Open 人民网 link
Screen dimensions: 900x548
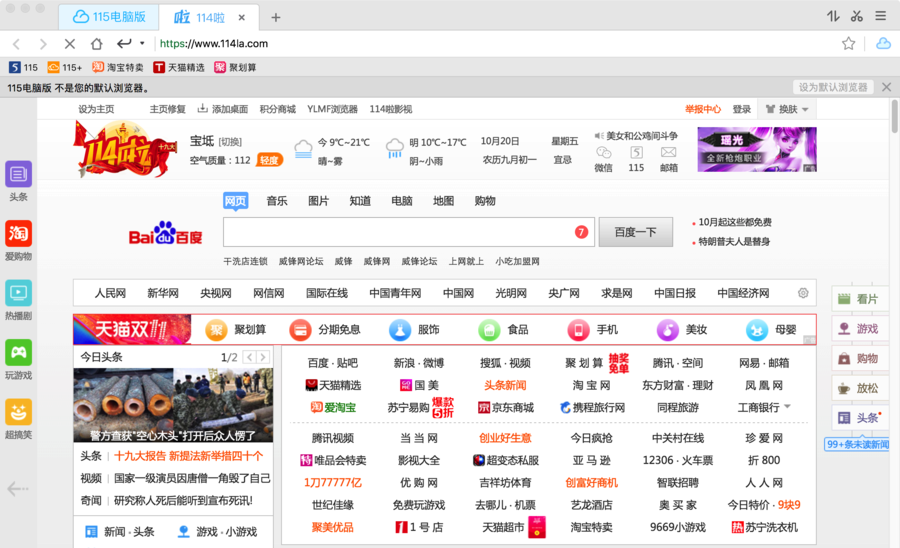tap(110, 293)
